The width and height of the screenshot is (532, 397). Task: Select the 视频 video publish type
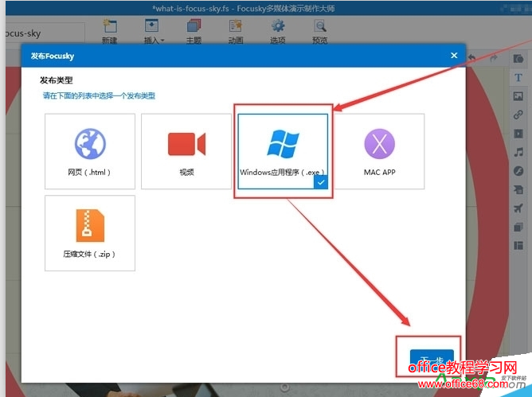[186, 151]
